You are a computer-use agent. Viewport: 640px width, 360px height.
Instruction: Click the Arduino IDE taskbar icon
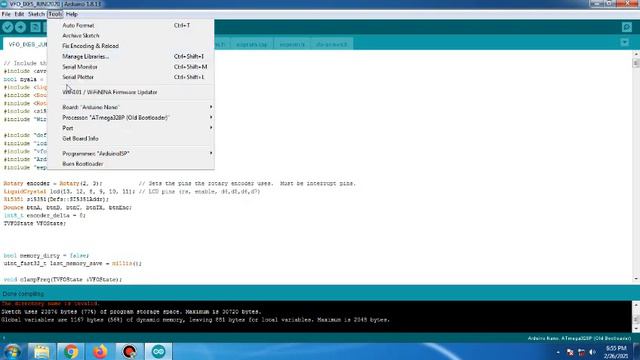click(x=158, y=351)
